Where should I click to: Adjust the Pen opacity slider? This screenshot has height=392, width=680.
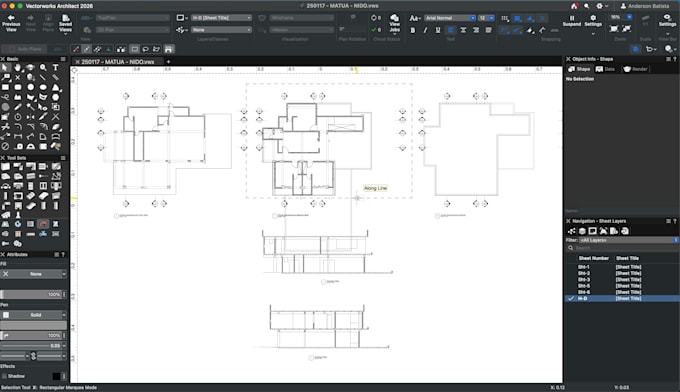click(x=31, y=335)
